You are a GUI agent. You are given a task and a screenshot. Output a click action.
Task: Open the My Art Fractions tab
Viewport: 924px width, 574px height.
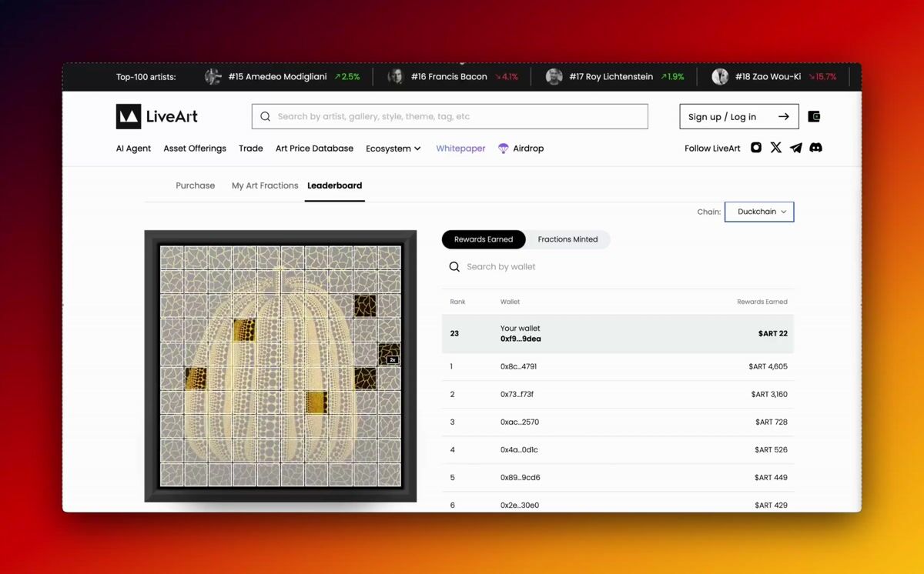coord(265,185)
